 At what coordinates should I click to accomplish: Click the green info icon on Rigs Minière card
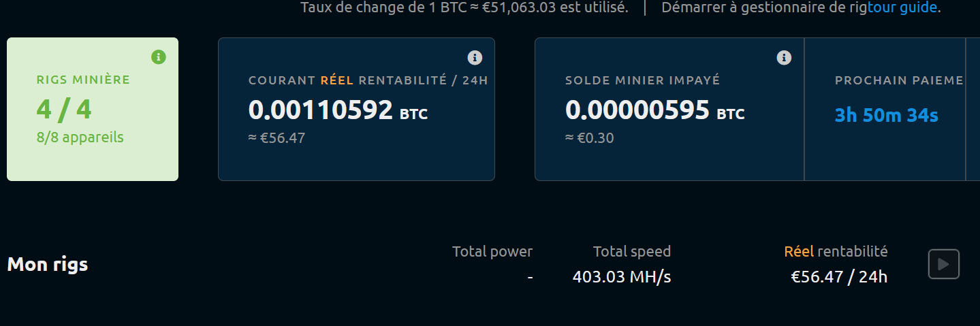point(158,56)
